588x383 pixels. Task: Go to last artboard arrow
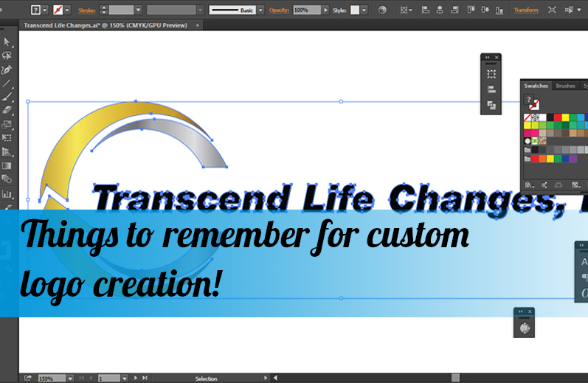point(145,378)
